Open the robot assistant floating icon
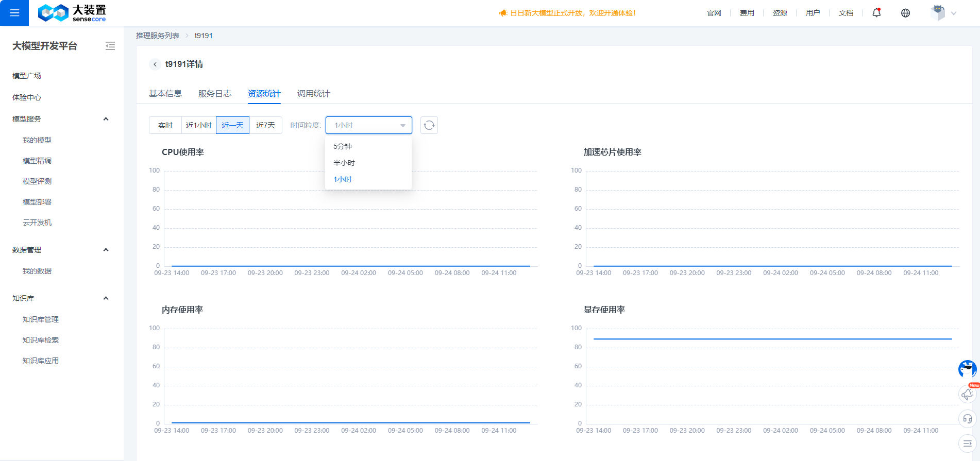Screen dimensions: 980x461 (967, 369)
